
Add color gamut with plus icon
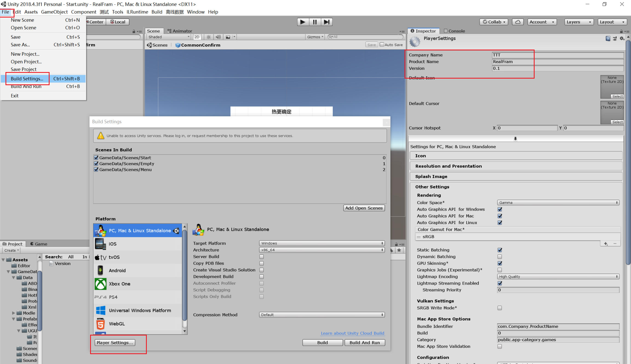click(606, 243)
